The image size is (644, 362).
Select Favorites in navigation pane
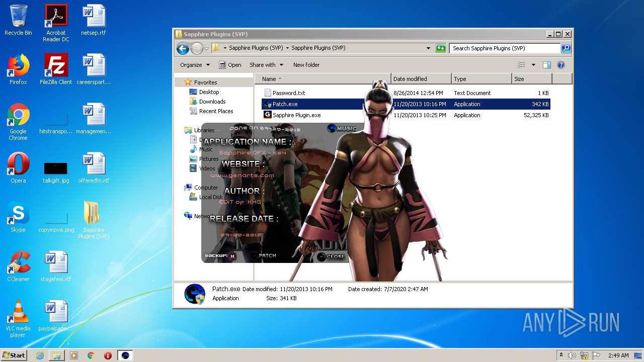(205, 82)
